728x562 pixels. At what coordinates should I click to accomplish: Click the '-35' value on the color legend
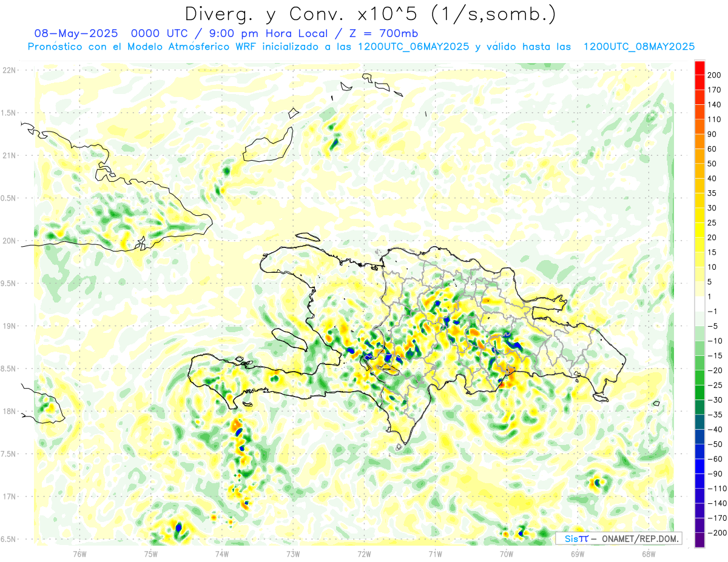715,415
